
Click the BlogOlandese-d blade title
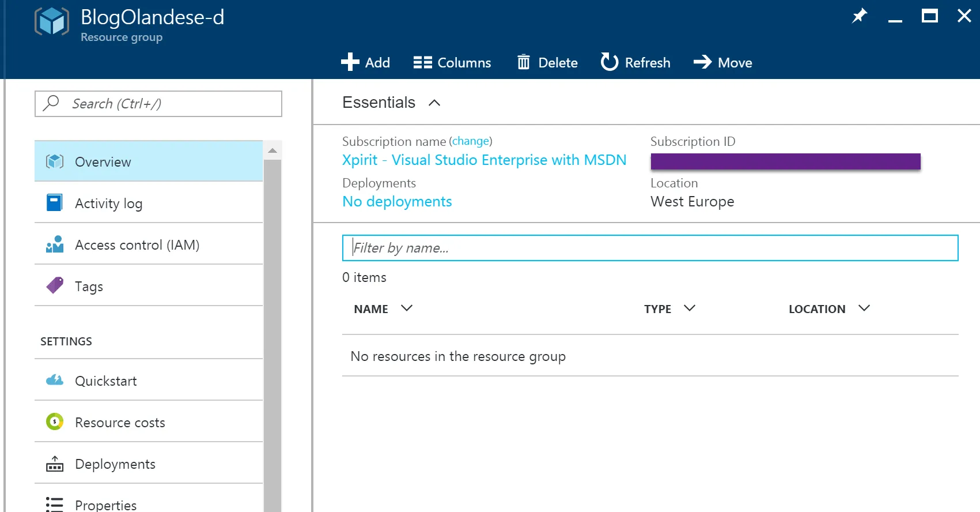pyautogui.click(x=152, y=17)
